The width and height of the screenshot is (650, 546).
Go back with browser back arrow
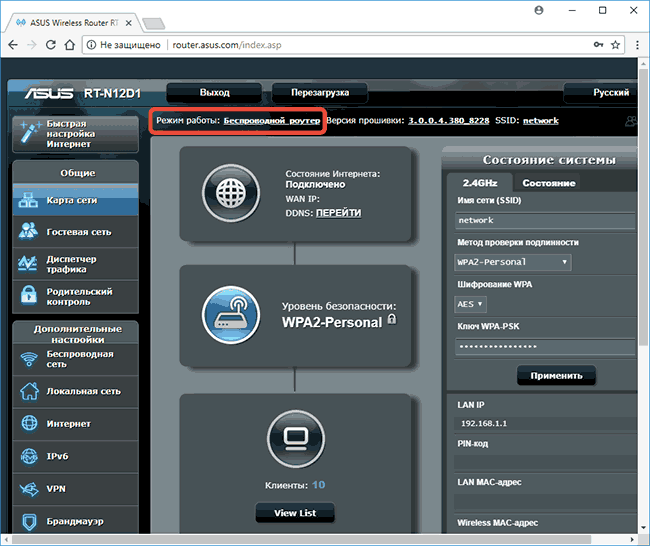click(13, 45)
